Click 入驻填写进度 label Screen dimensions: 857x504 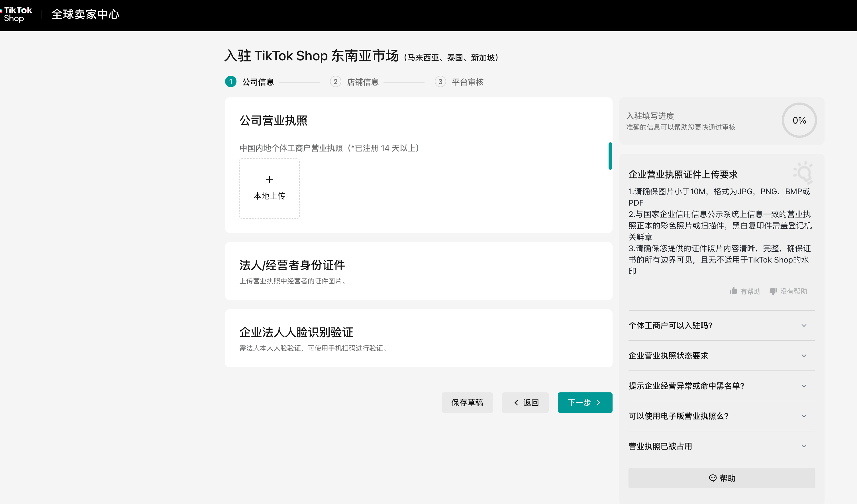point(650,116)
